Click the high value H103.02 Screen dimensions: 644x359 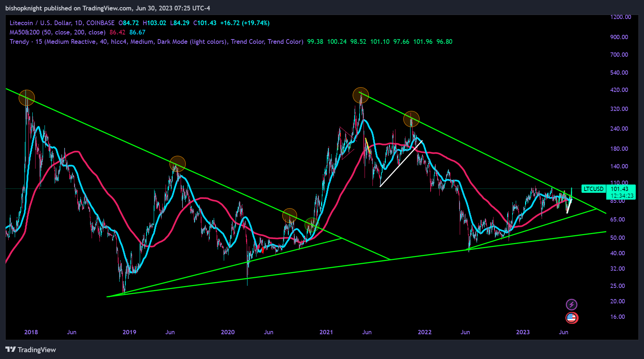(154, 23)
